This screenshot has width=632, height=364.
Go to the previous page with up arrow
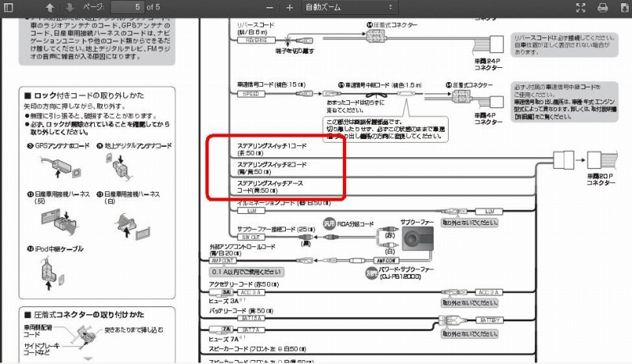click(50, 7)
